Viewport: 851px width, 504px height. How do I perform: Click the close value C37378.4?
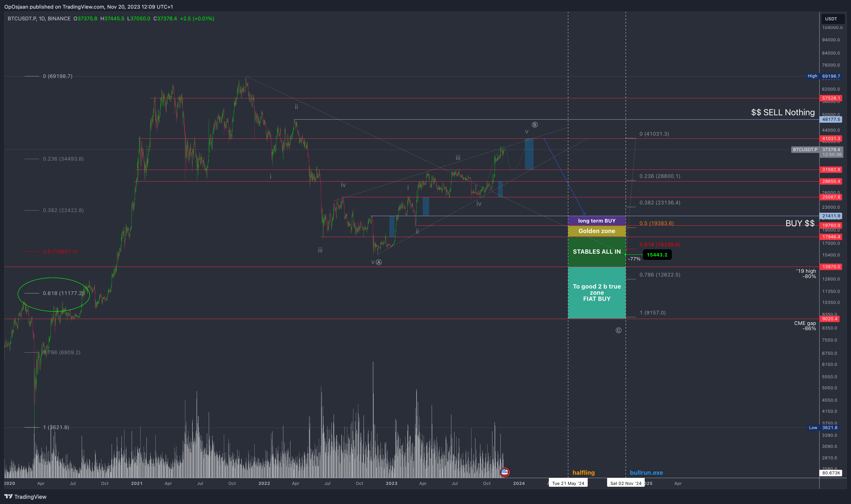tap(165, 19)
